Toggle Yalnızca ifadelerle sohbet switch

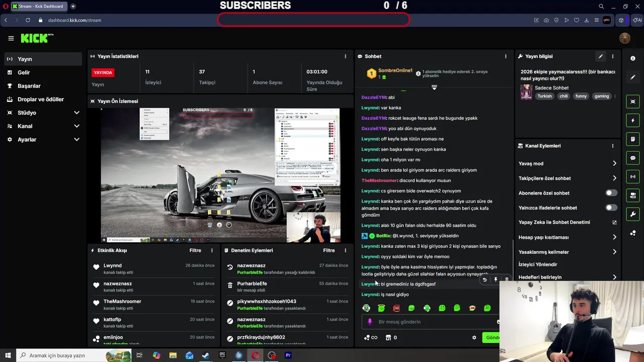point(611,208)
